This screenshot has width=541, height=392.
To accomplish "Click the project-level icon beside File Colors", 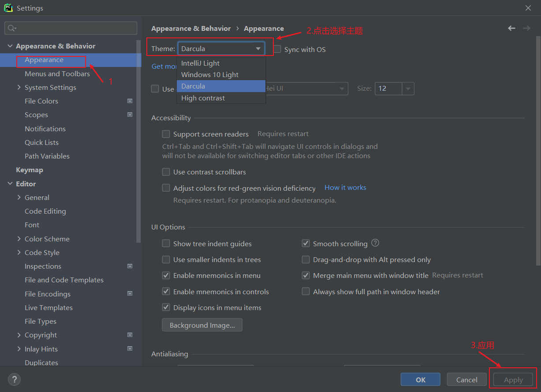I will coord(130,101).
